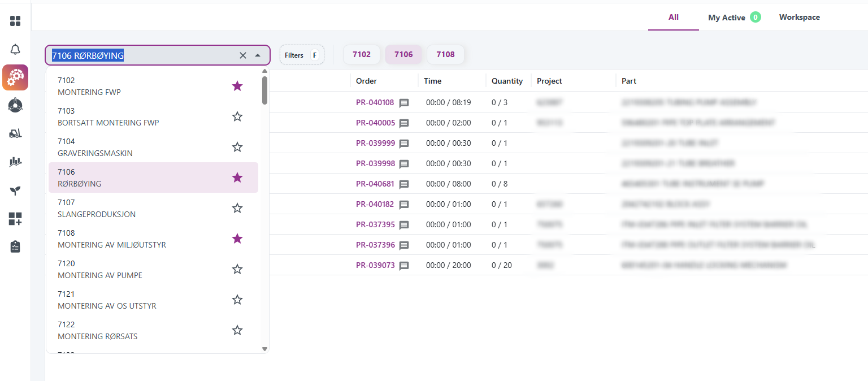This screenshot has width=868, height=381.
Task: Open order PR-040681
Action: click(x=375, y=184)
